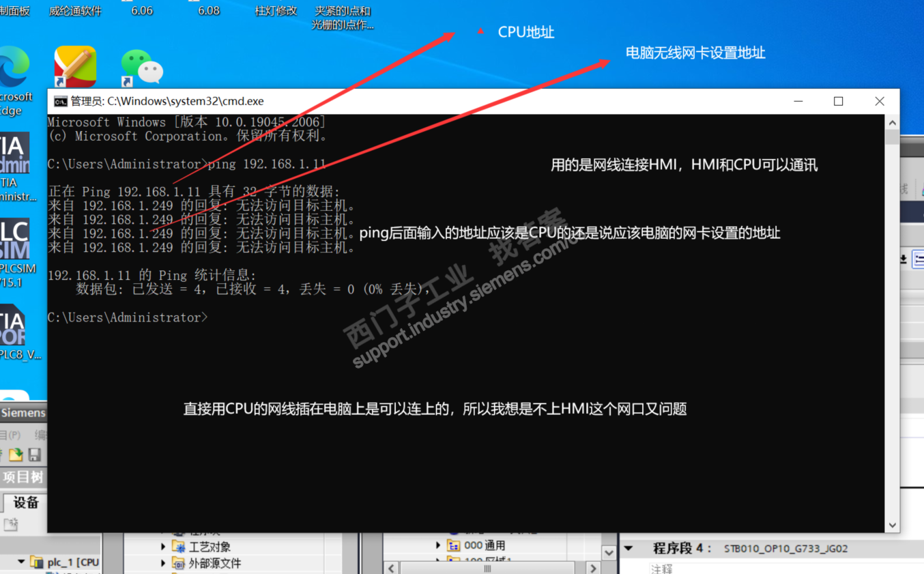Image resolution: width=924 pixels, height=574 pixels.
Task: Click the 'ping 192.168.1.11' command text
Action: 268,164
